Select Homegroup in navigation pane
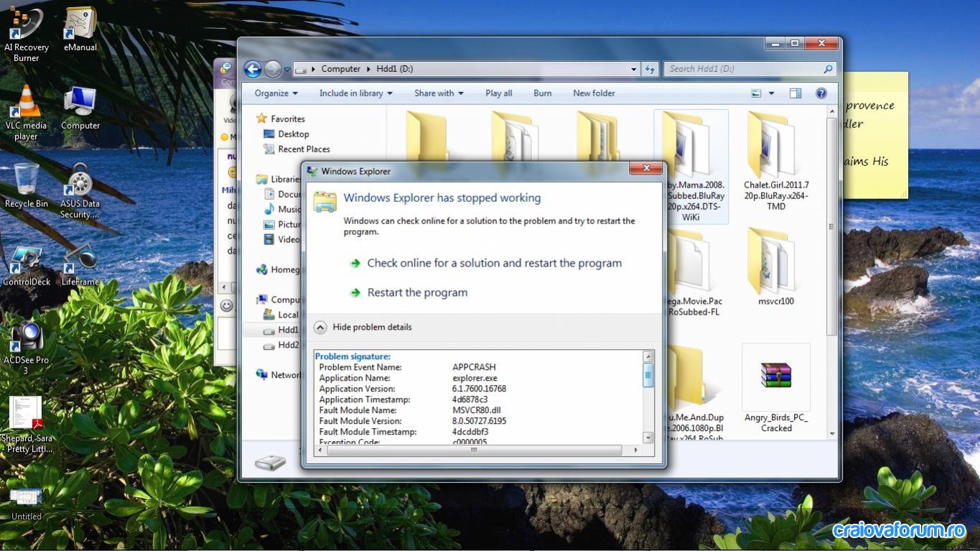This screenshot has height=551, width=980. coord(279,269)
